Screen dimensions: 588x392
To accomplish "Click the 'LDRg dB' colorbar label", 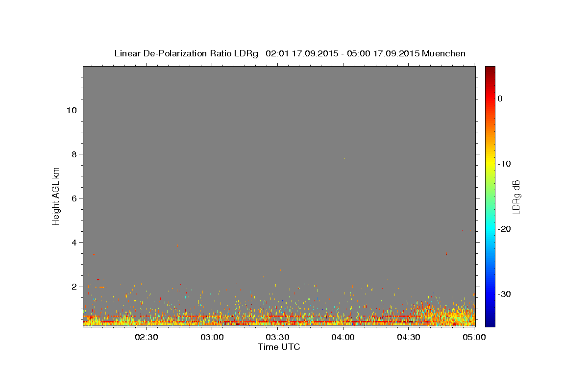I will coord(515,196).
